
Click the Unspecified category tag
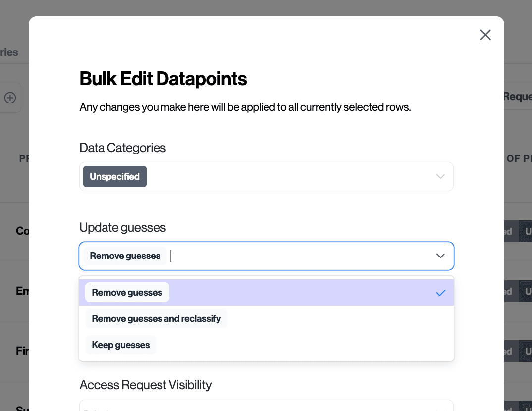click(115, 177)
